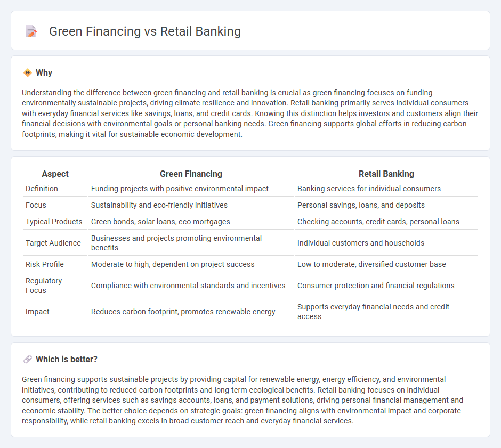Select the 'Focus' row label
The height and width of the screenshot is (448, 501).
[x=36, y=205]
